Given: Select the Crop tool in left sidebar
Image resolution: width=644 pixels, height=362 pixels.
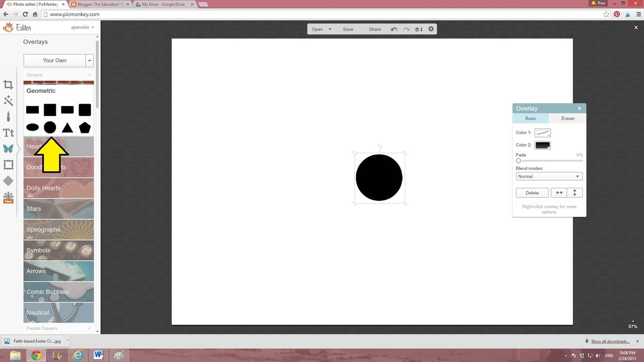Looking at the screenshot, I should [x=8, y=85].
